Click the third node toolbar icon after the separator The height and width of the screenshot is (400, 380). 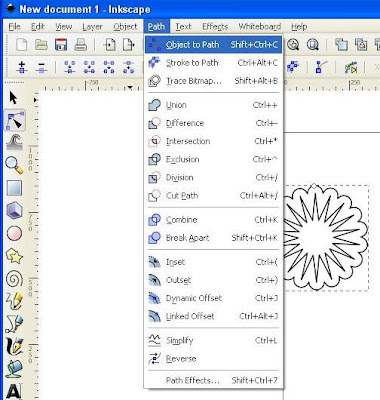109,67
